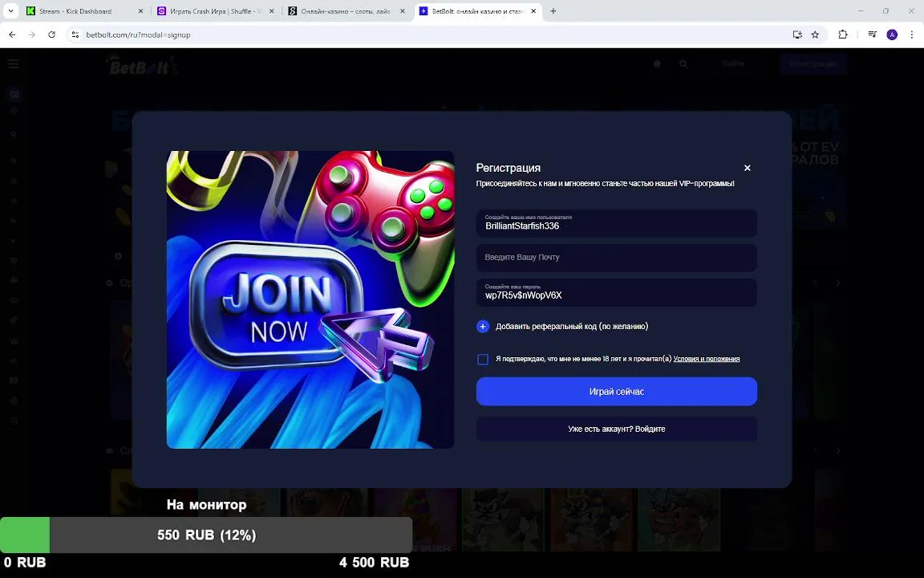
Task: Switch to the Онлайн-казино tab
Action: [346, 11]
